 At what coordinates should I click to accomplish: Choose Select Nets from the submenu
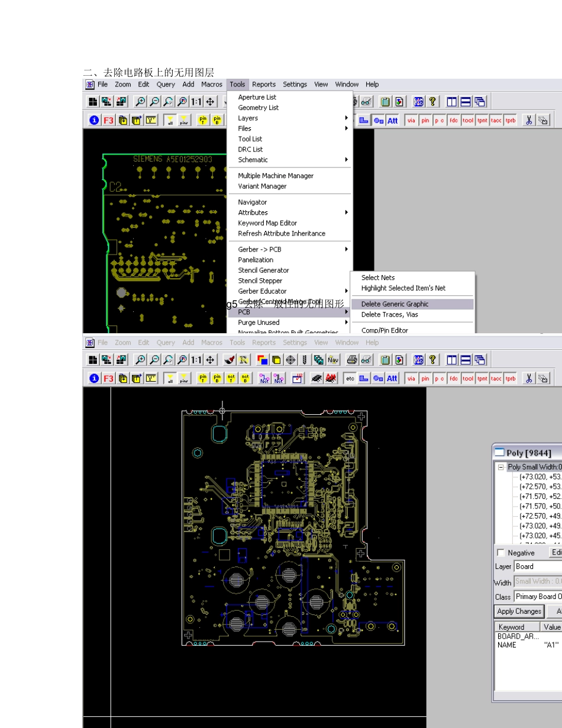coord(413,278)
